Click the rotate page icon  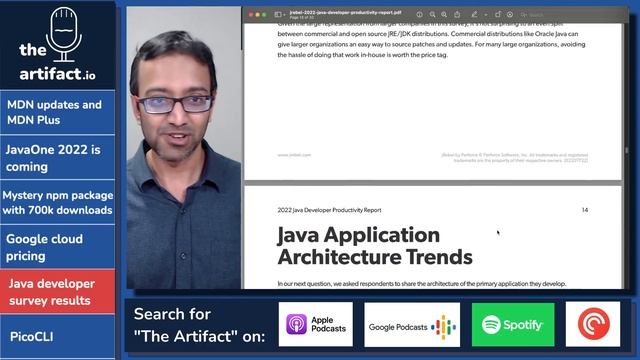click(498, 14)
